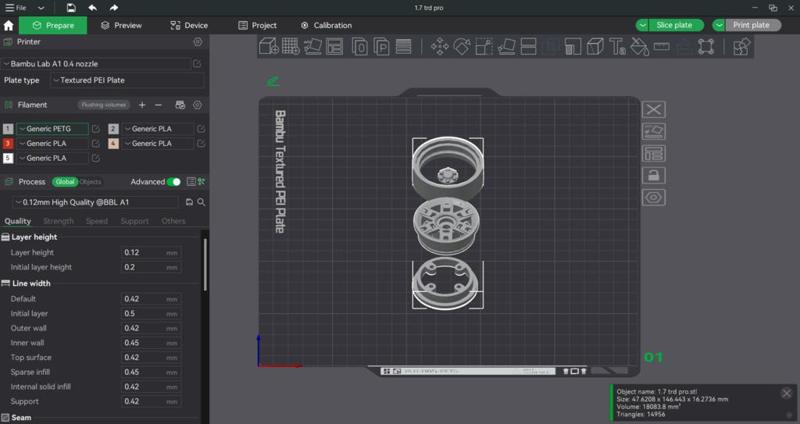Open filament 1 Generic PETG dropdown
Viewport: 800px width, 424px height.
point(53,129)
